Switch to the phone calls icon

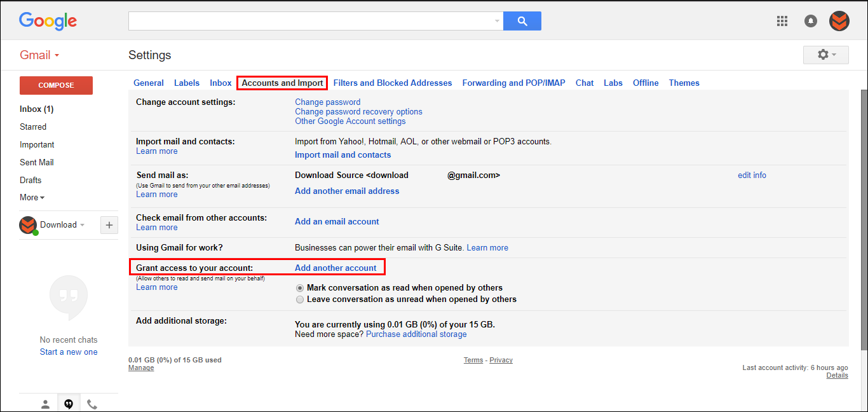click(x=92, y=404)
